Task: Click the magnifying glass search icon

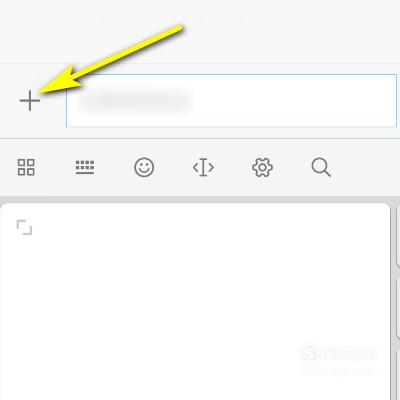Action: [x=321, y=167]
